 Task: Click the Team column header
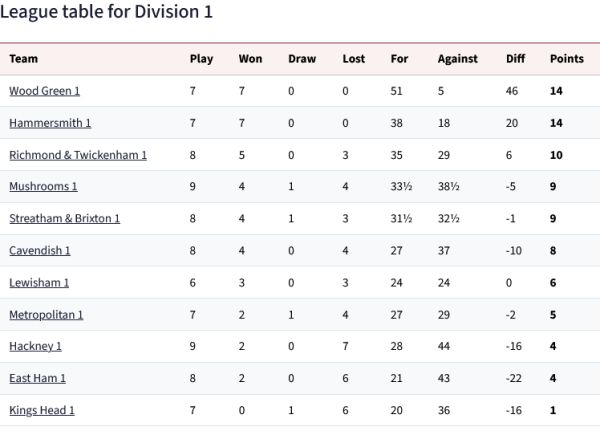click(24, 59)
